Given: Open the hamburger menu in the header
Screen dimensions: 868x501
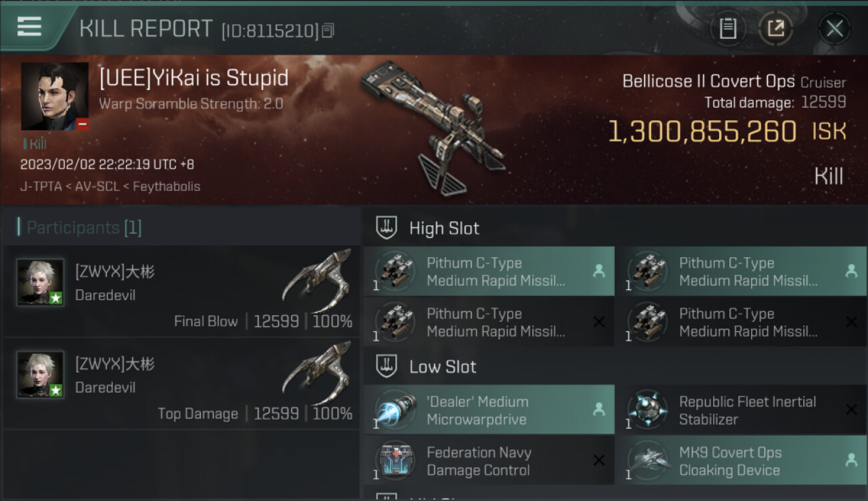Looking at the screenshot, I should click(x=29, y=27).
